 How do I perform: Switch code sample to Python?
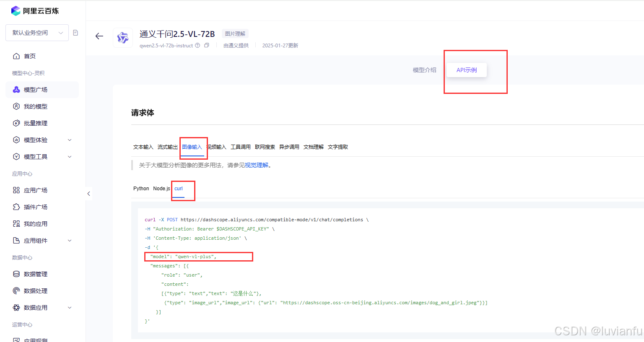[x=141, y=189]
